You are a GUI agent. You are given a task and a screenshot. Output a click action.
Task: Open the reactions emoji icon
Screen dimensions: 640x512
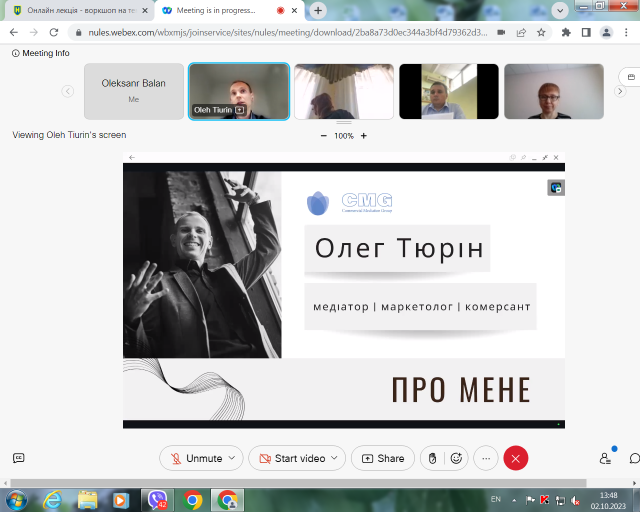point(456,458)
